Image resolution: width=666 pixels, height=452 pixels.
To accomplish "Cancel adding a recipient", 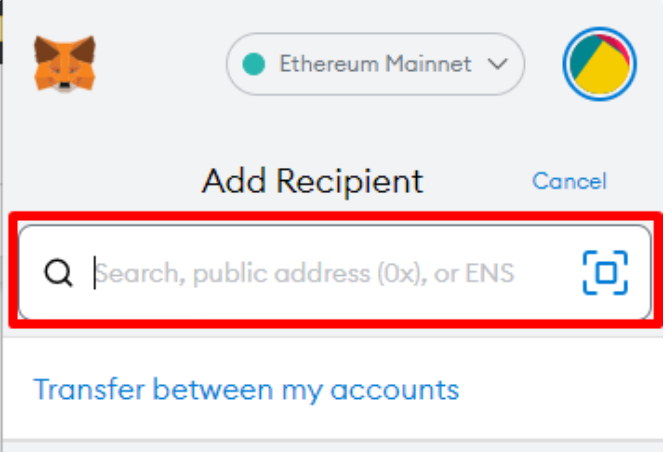I will [569, 181].
